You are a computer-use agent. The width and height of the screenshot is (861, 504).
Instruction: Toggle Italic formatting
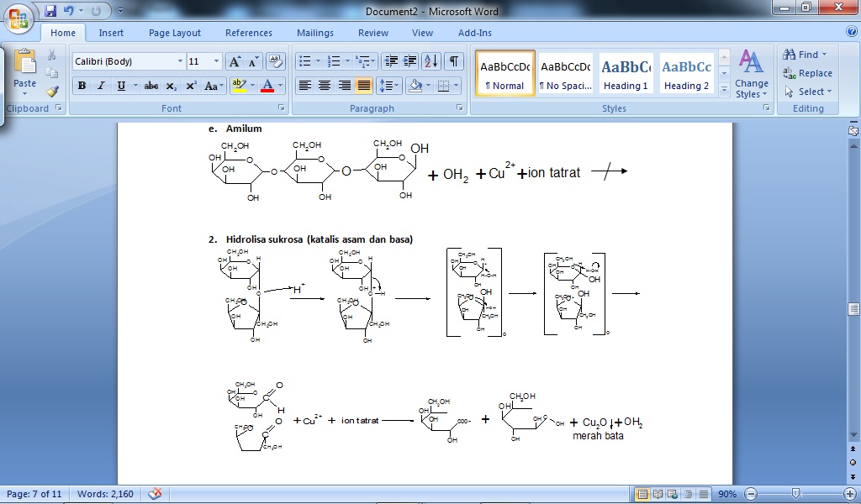tap(101, 86)
